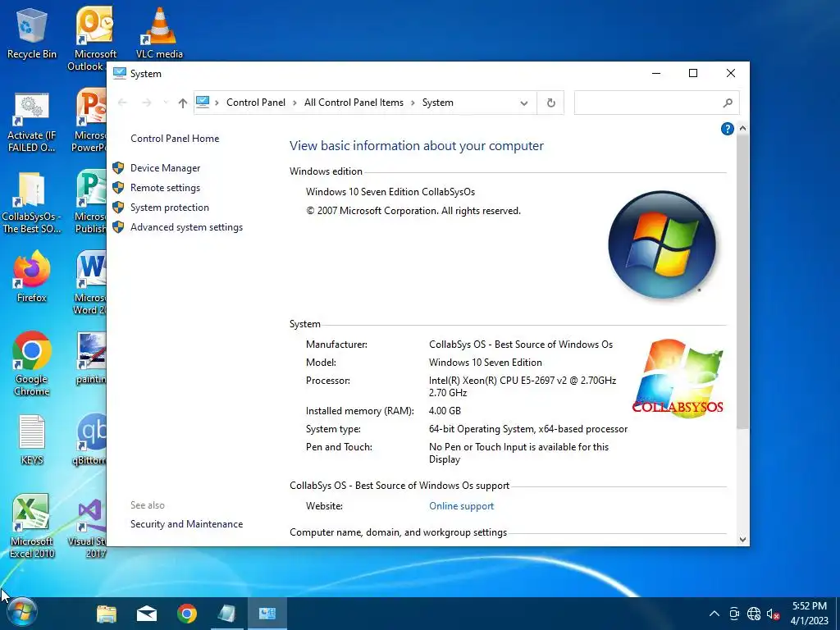Show hidden tray icons chevron
840x630 pixels.
(x=714, y=614)
